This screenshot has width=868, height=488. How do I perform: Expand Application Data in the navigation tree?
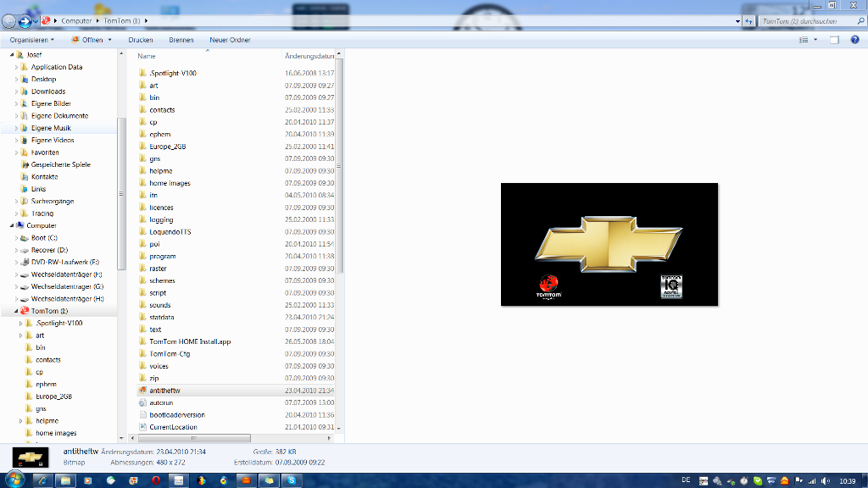[x=17, y=67]
